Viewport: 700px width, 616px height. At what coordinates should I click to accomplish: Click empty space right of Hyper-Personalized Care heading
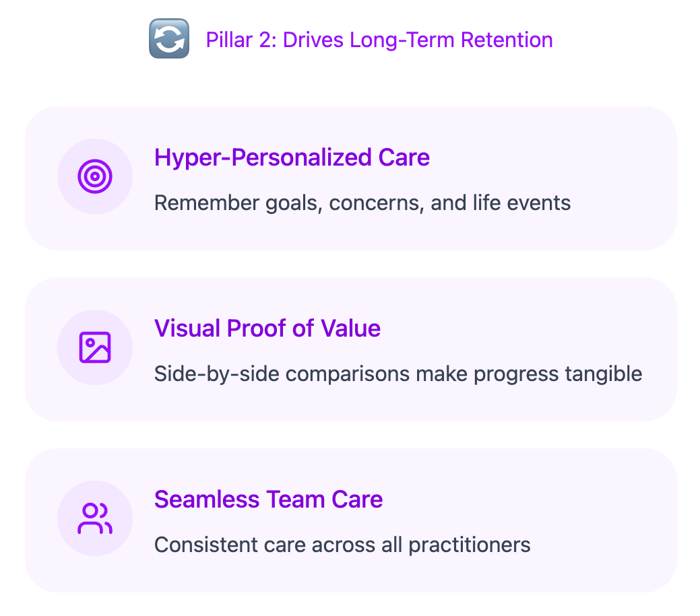552,158
